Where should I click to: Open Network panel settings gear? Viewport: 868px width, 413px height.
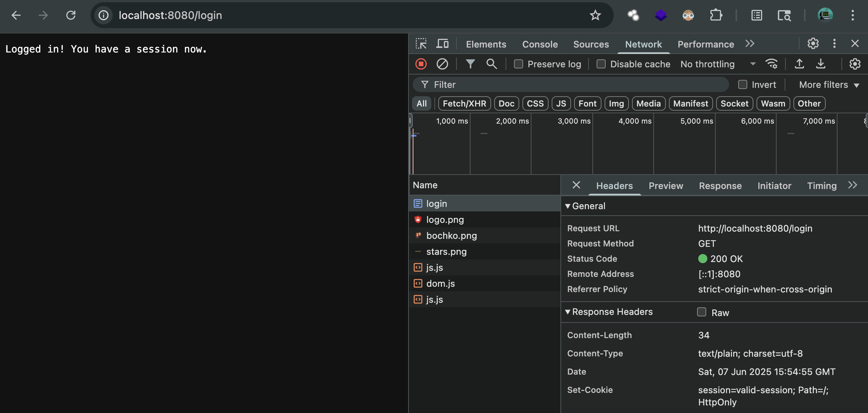click(x=855, y=64)
